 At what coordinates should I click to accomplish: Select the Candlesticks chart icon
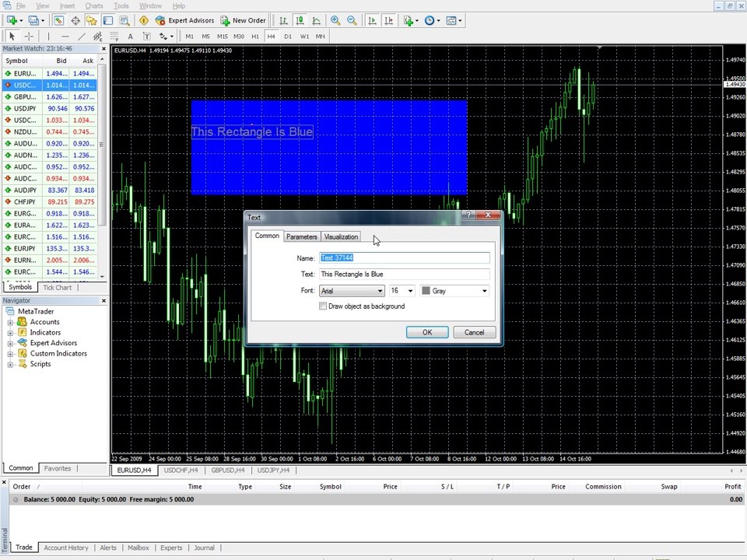[300, 20]
